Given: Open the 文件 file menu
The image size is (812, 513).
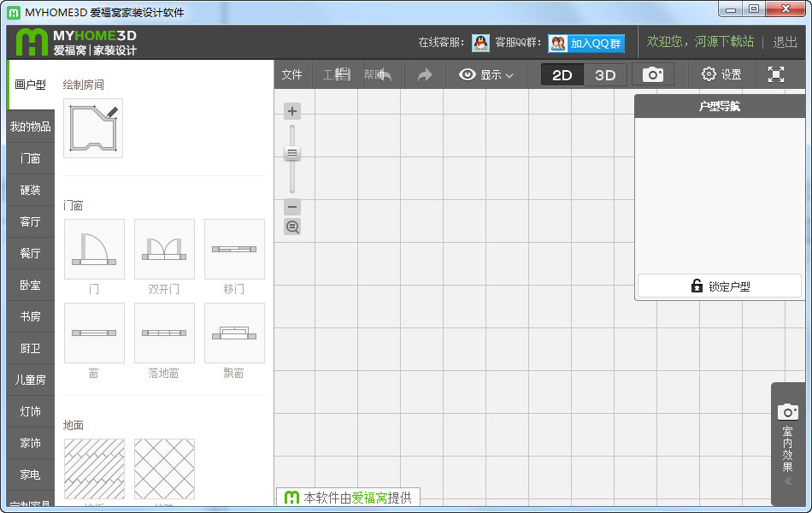Looking at the screenshot, I should pos(292,74).
